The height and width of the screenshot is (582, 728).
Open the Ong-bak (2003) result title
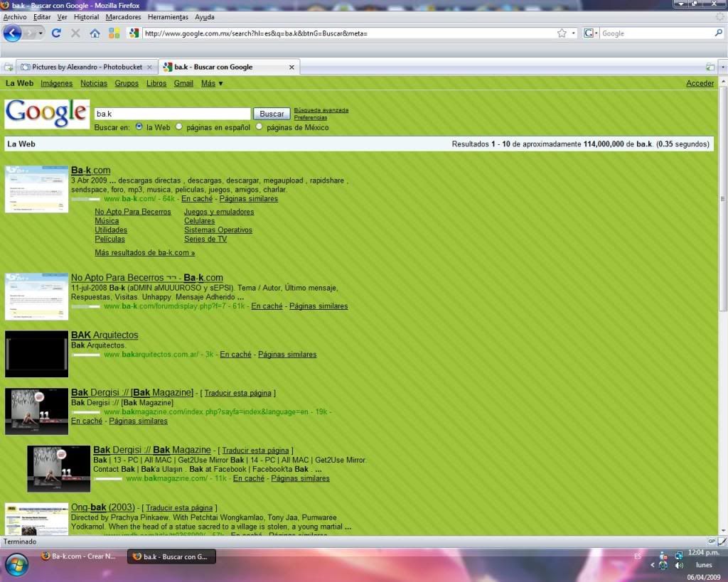tap(103, 507)
